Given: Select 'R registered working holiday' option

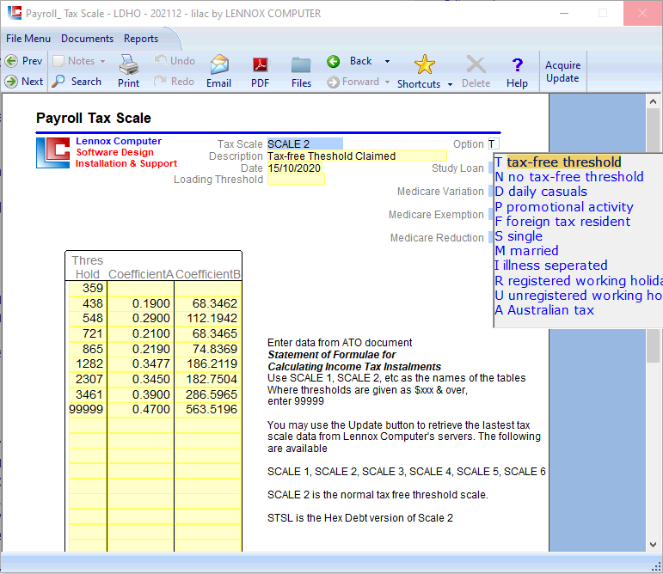Looking at the screenshot, I should coord(578,281).
